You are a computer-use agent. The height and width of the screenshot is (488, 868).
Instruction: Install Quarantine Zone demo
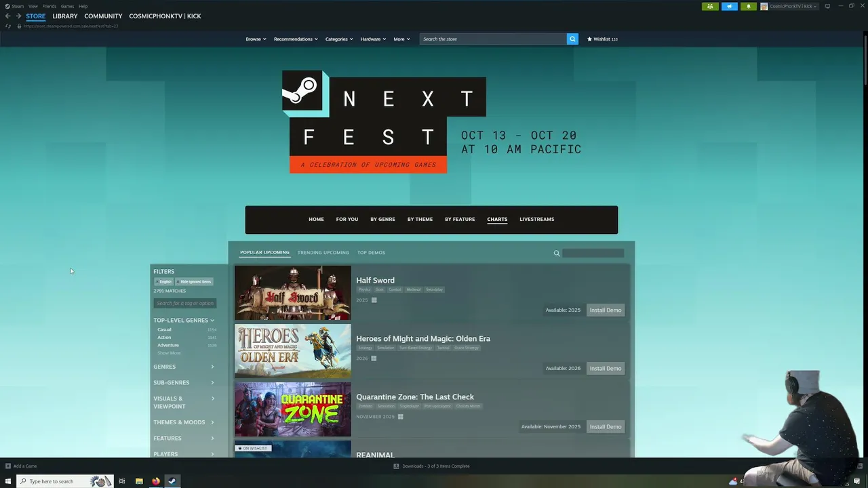coord(606,426)
